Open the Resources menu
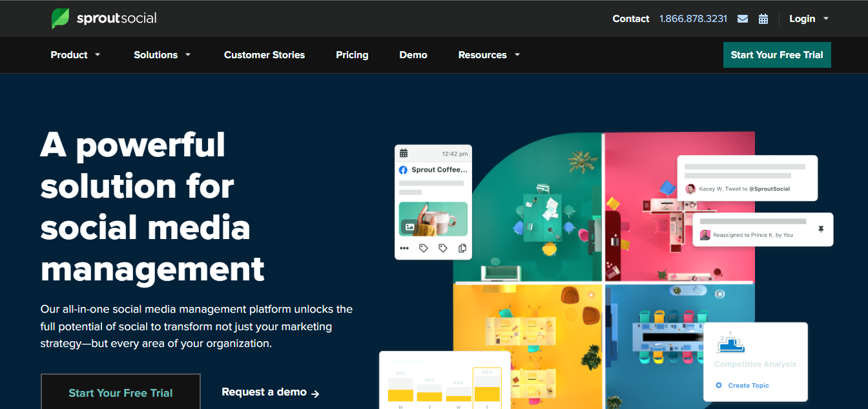Image resolution: width=868 pixels, height=409 pixels. coord(482,55)
